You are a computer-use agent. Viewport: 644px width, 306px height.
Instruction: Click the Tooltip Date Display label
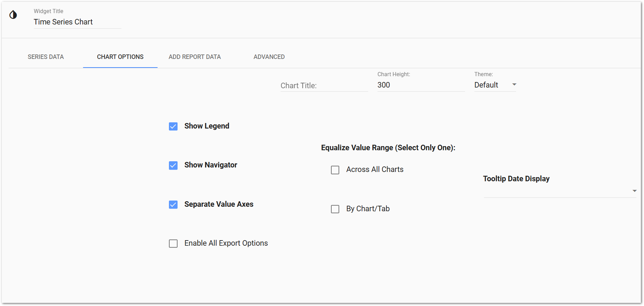516,179
